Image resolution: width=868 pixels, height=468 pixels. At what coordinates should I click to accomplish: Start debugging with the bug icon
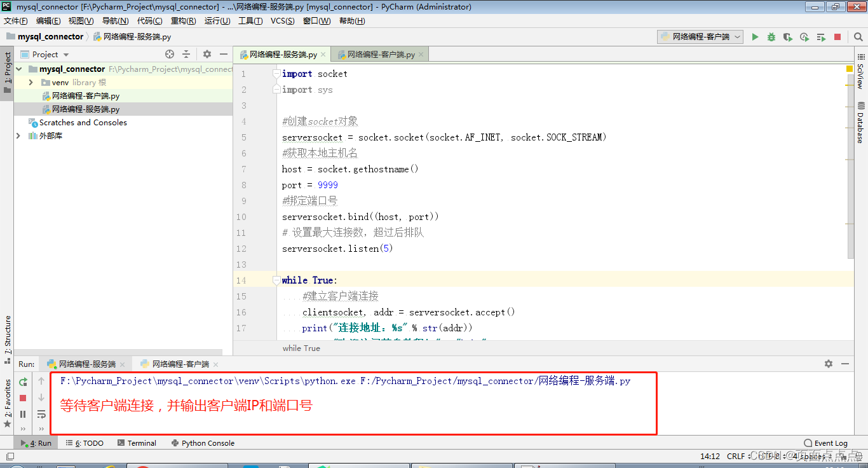pyautogui.click(x=771, y=37)
